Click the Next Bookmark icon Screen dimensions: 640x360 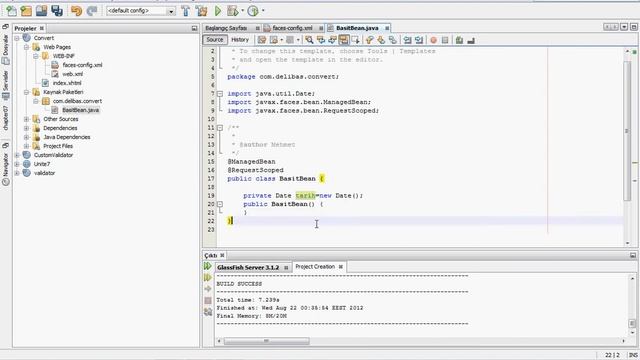(x=381, y=40)
